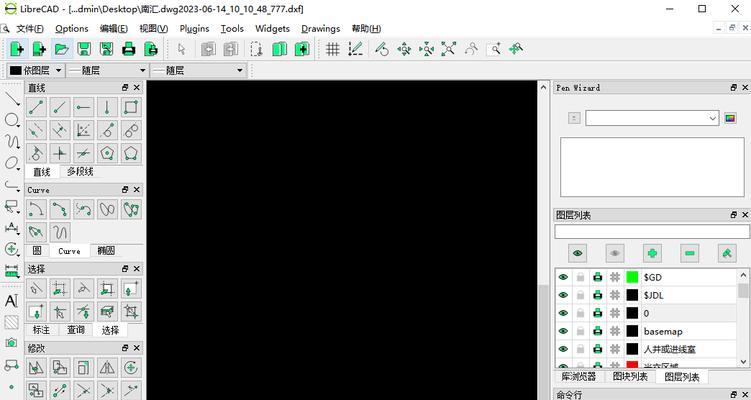Open the Hatch tool in left sidebar
The width and height of the screenshot is (751, 400).
[x=11, y=322]
